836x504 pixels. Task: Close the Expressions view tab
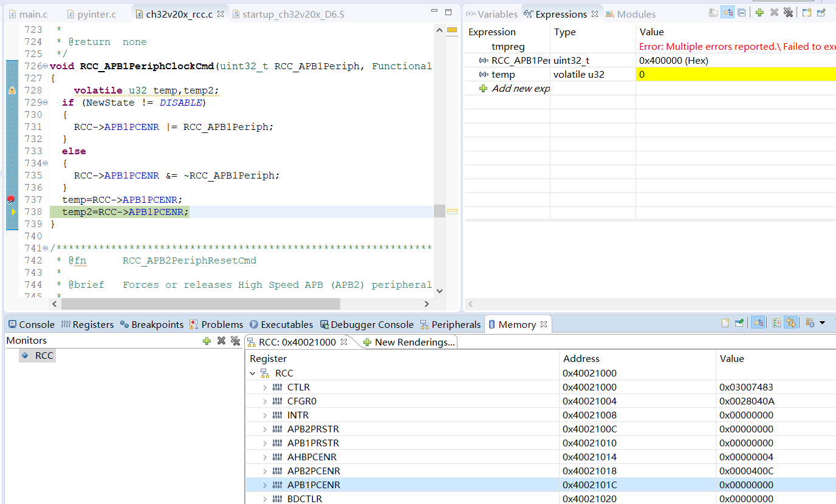[x=595, y=14]
